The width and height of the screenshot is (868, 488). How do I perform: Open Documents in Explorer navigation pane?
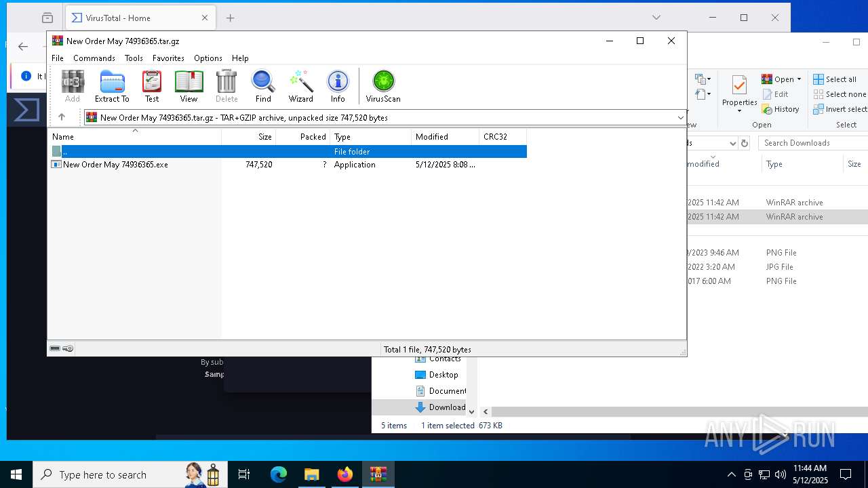point(440,391)
